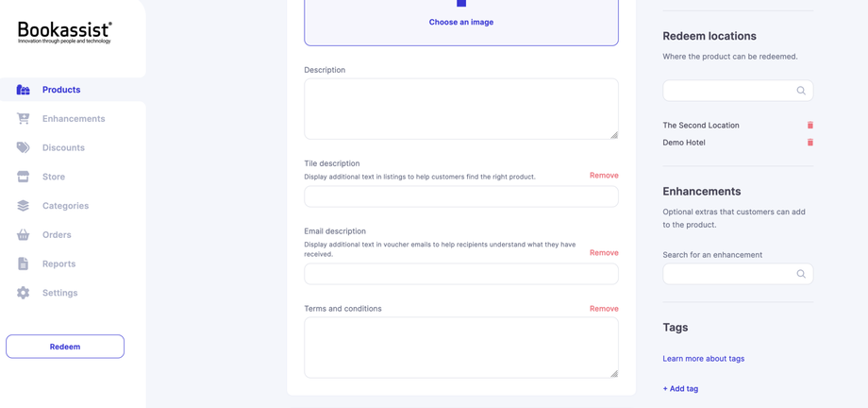Click the Categories layers icon

tap(23, 206)
